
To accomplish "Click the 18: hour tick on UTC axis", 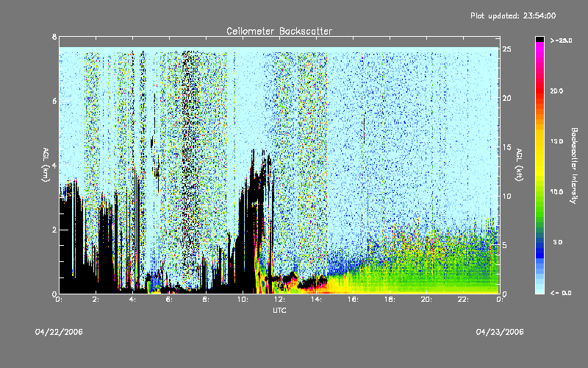I will pyautogui.click(x=390, y=300).
